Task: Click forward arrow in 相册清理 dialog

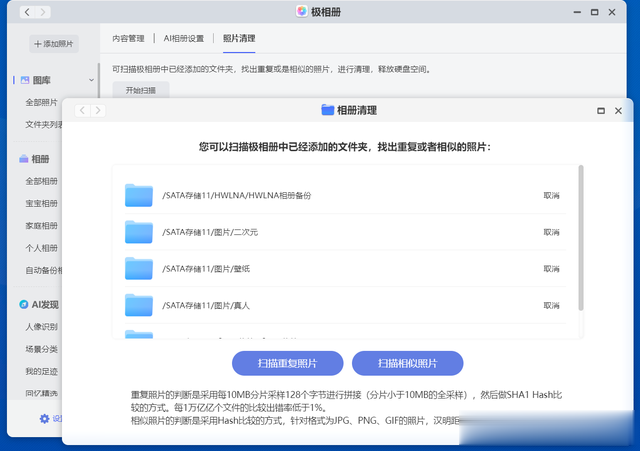Action: pyautogui.click(x=98, y=111)
